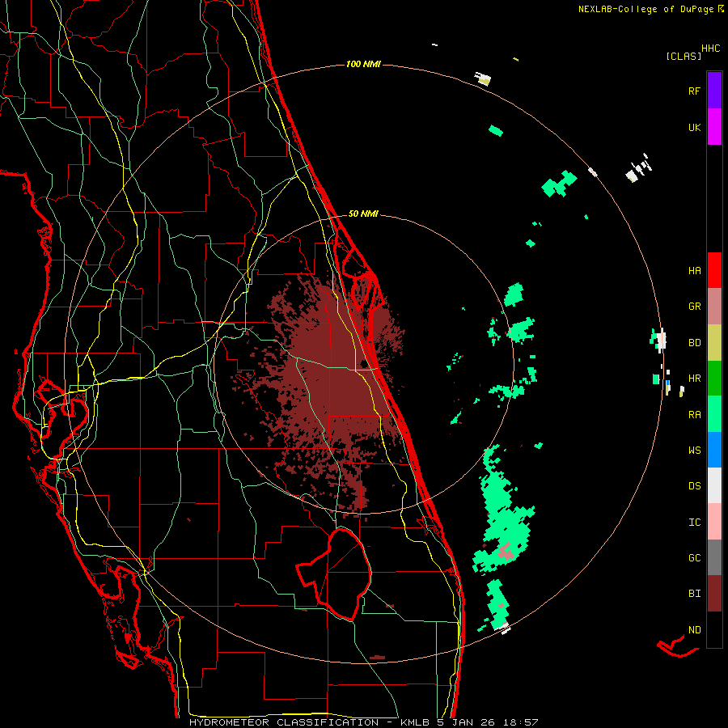Click the BI brown legend swatch

[714, 594]
